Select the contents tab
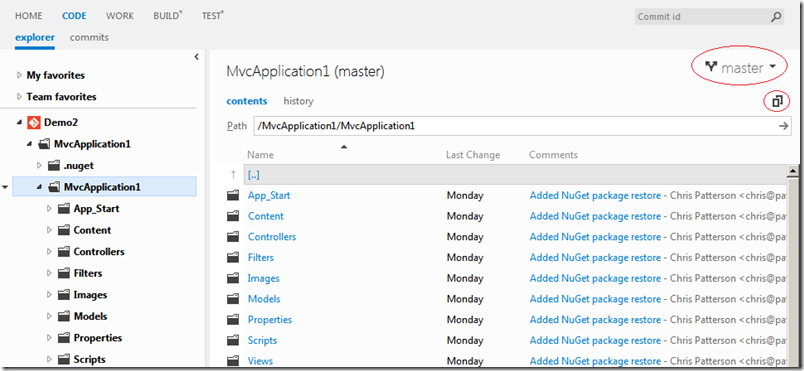This screenshot has height=371, width=804. 247,101
